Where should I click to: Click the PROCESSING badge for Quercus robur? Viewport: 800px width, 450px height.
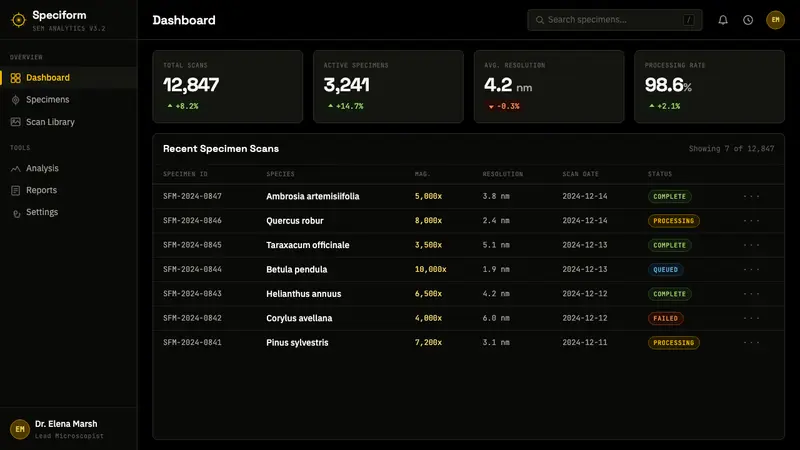pos(673,221)
